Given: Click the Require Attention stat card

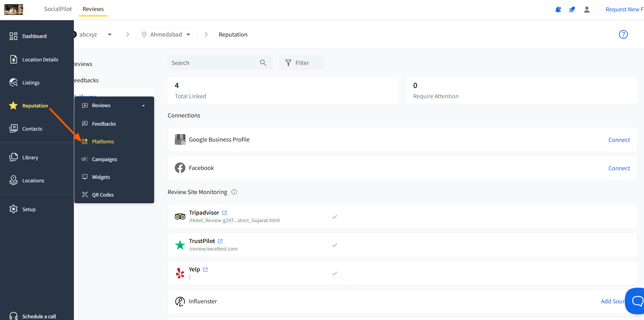Looking at the screenshot, I should 521,90.
